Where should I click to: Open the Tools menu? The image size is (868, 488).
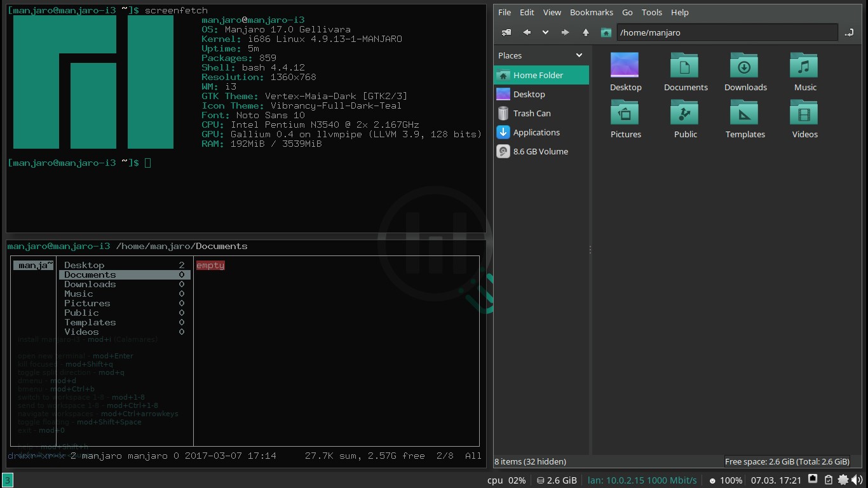pos(652,12)
